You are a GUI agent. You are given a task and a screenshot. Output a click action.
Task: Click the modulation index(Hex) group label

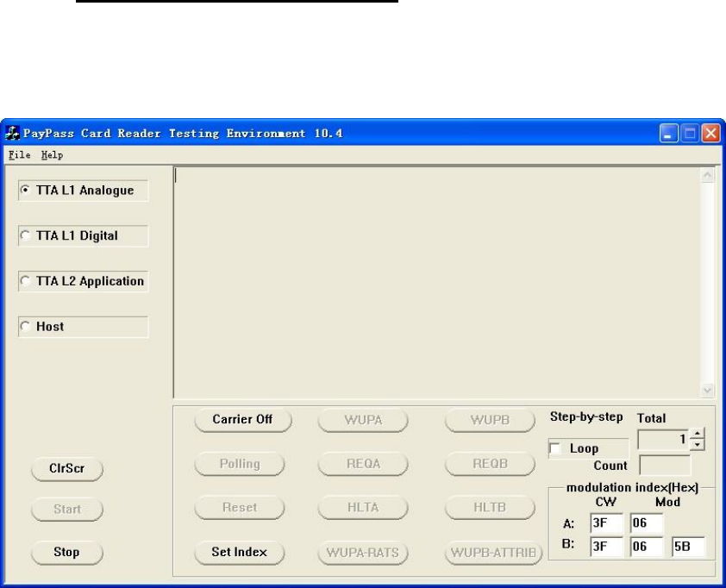pos(633,487)
